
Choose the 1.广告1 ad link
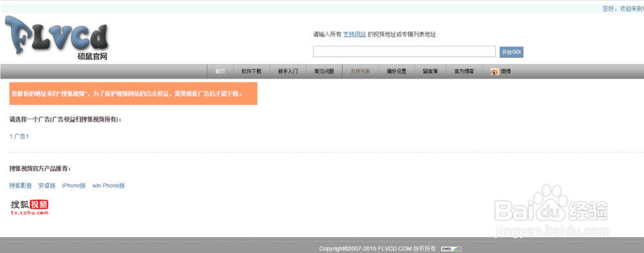click(x=19, y=136)
